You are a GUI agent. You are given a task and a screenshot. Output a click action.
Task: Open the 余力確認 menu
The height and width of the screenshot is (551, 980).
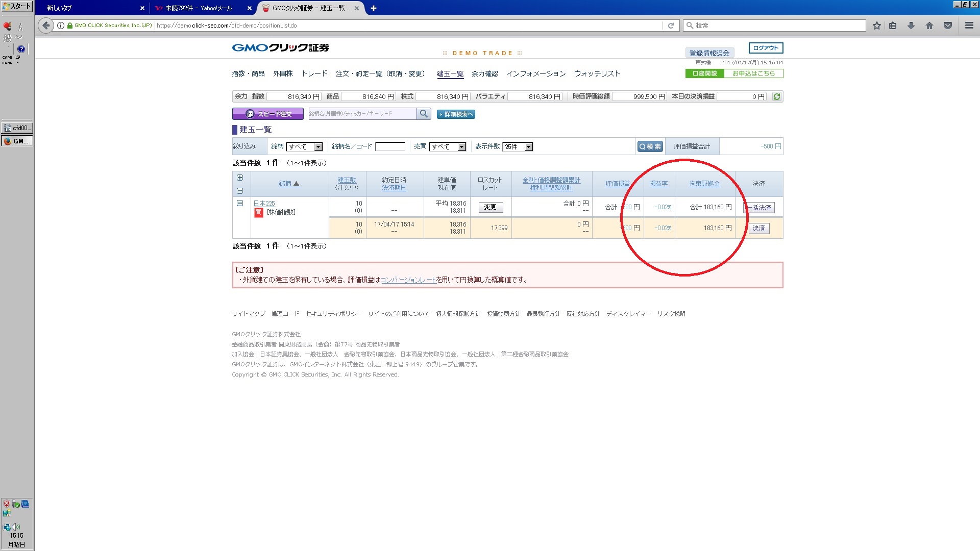[x=485, y=73]
